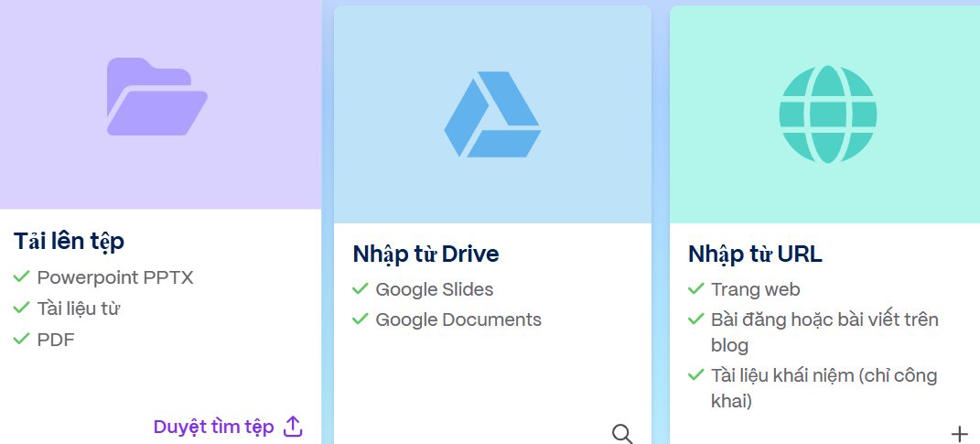Click the checkmark beside Powerpoint PPTX

[x=21, y=276]
